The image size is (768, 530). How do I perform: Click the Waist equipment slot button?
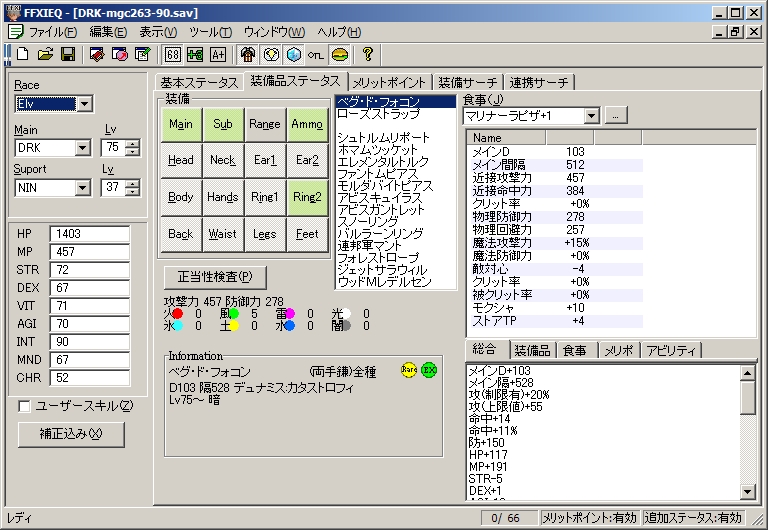[x=223, y=234]
